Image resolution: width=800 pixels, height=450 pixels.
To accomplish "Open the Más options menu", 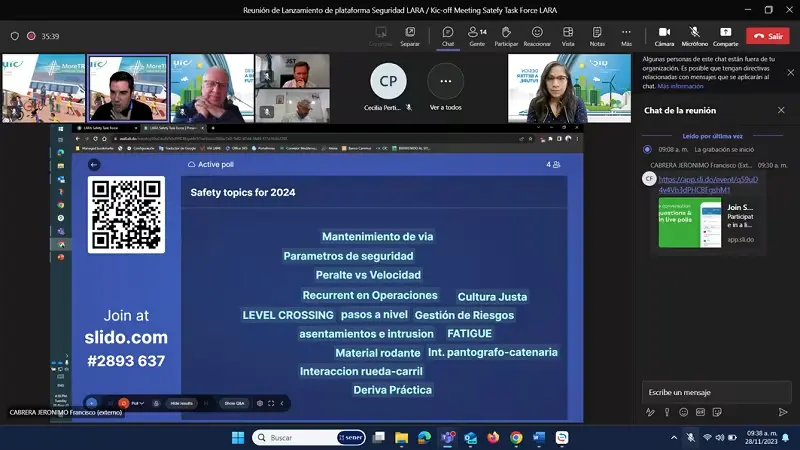I will tap(626, 37).
